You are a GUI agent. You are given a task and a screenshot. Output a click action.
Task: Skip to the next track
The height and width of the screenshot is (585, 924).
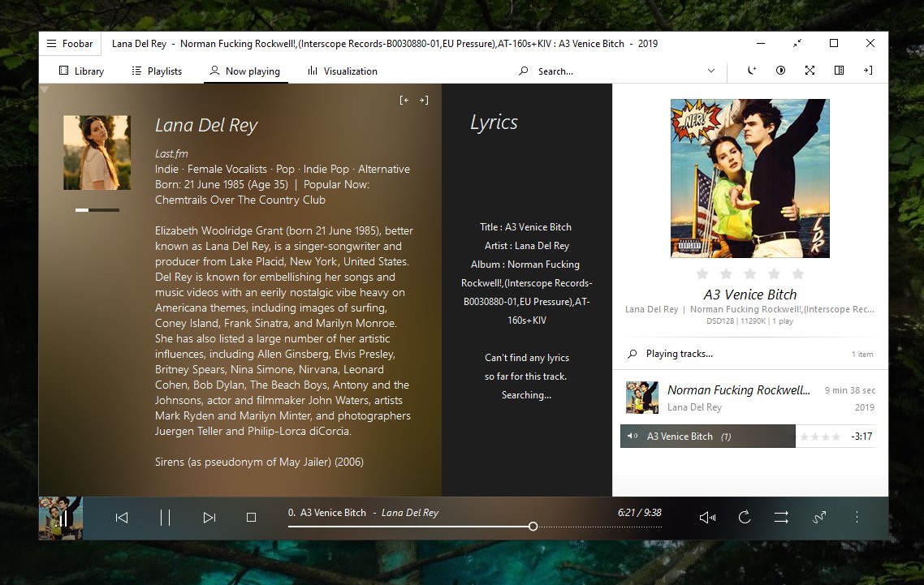coord(209,518)
